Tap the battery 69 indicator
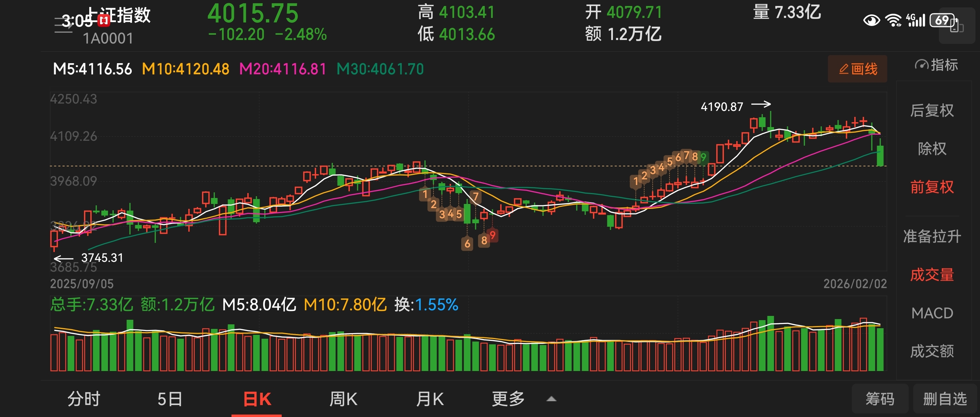Screen dimensions: 980x417 coord(942,20)
